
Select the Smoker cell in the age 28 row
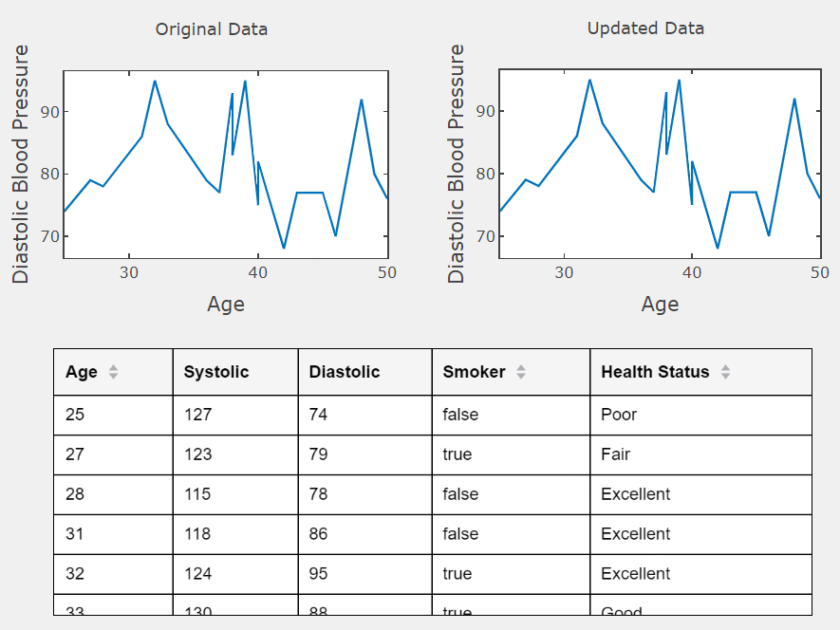pyautogui.click(x=510, y=494)
